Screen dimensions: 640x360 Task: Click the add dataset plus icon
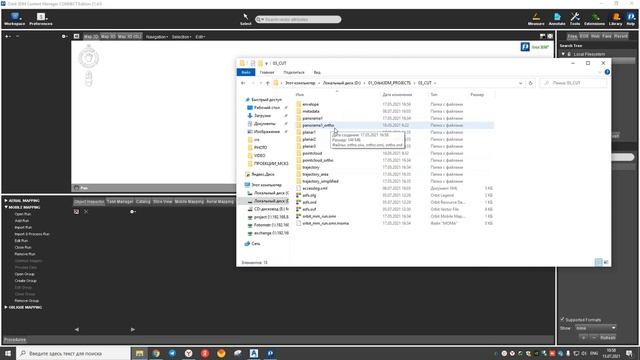tap(8, 36)
